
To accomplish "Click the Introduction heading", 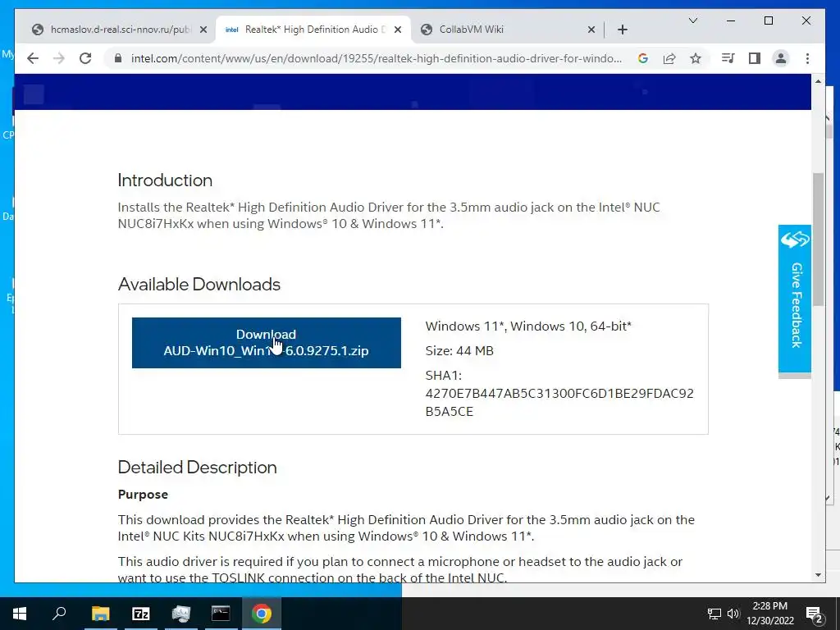I will point(165,180).
